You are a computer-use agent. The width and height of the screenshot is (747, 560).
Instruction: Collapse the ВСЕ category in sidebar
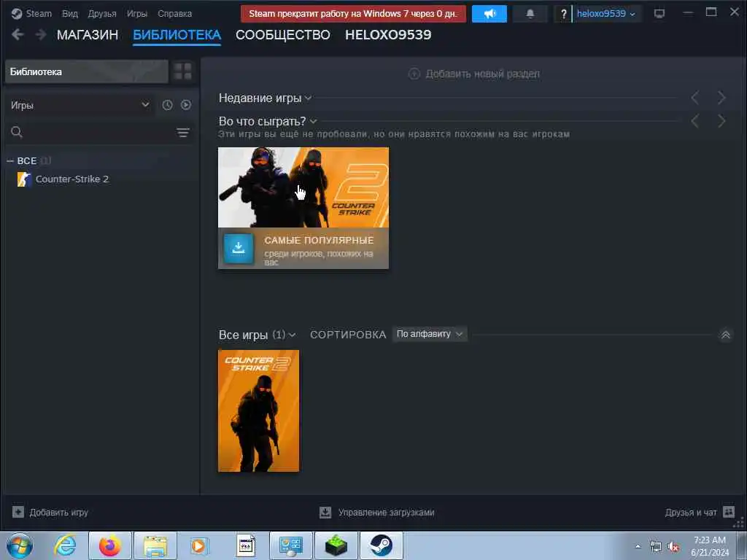[x=10, y=161]
